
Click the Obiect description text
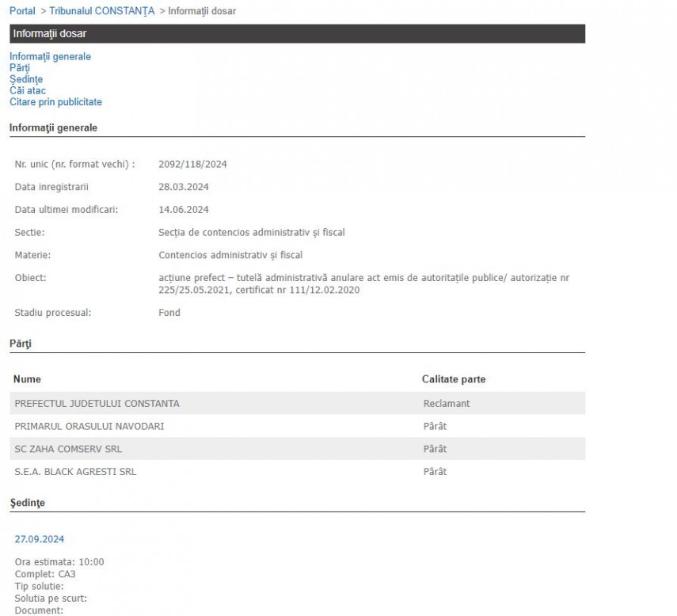[x=363, y=283]
